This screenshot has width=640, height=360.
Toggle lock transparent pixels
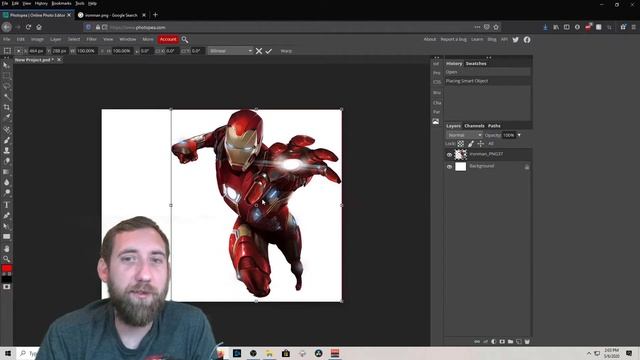[460, 144]
